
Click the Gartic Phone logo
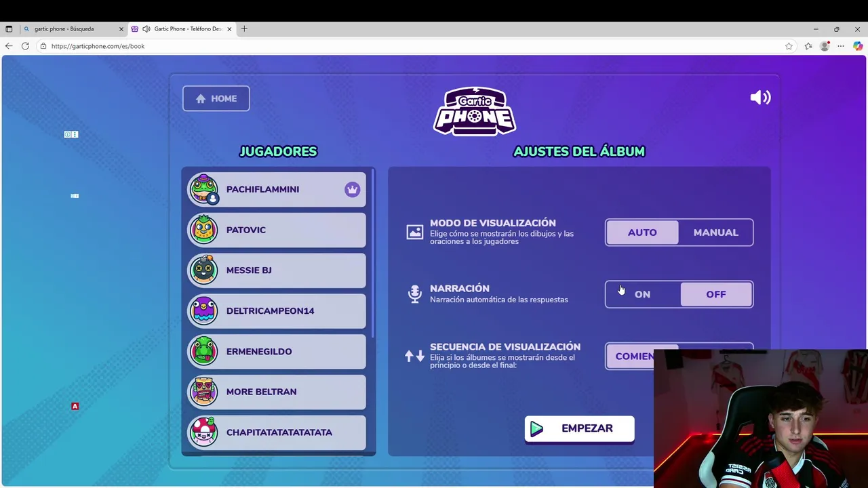point(475,111)
